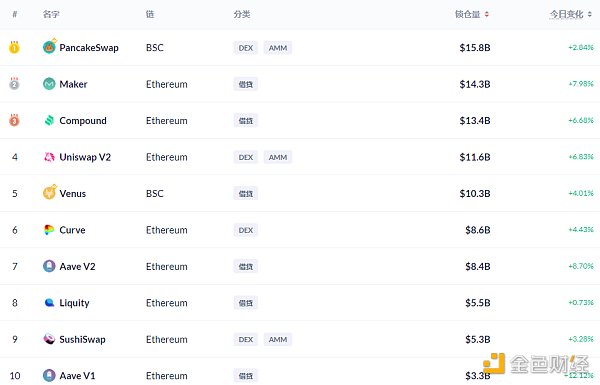Click the Maker logo icon
600x385 pixels.
[x=49, y=84]
